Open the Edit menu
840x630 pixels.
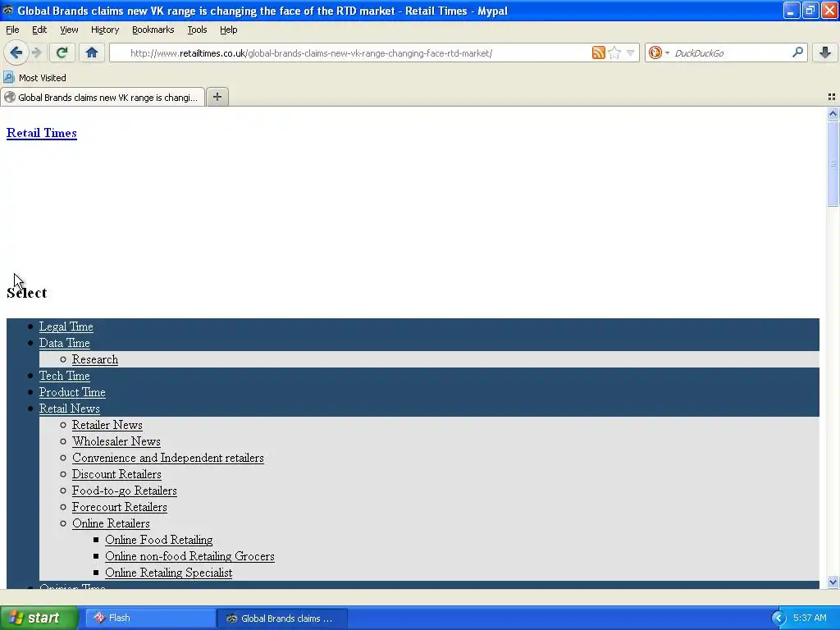[39, 30]
